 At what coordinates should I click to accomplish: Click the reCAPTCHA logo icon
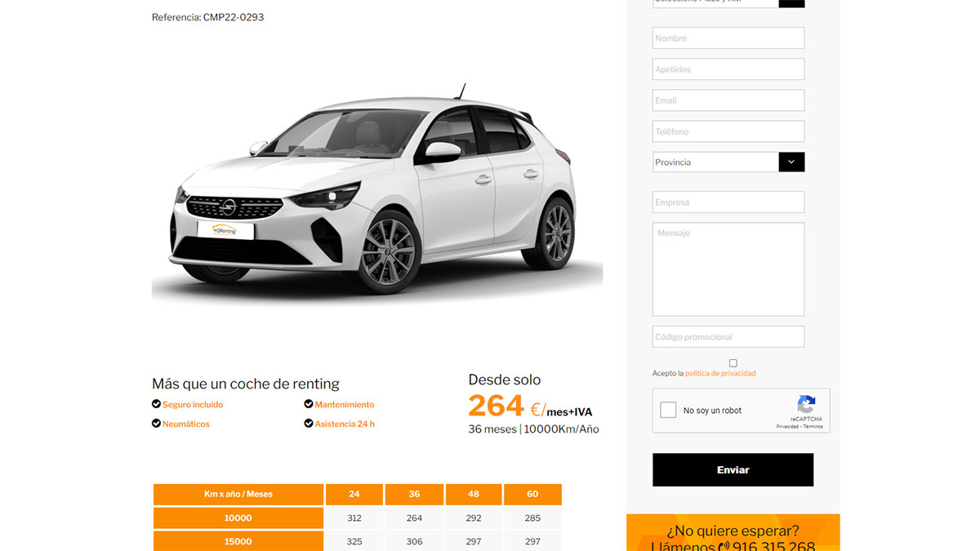pos(806,405)
